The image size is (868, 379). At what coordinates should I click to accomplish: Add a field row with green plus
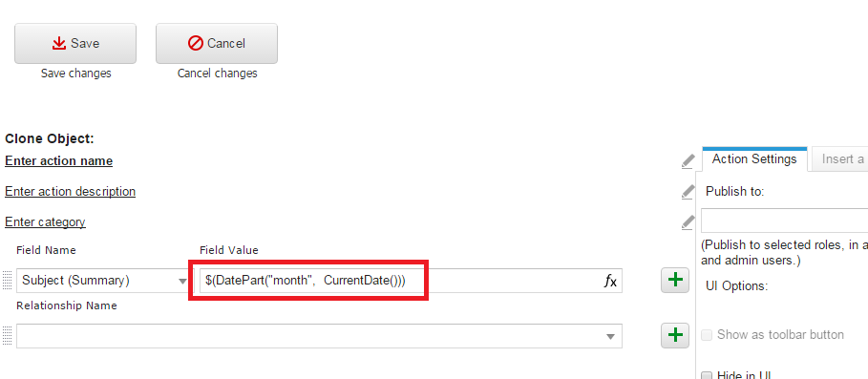point(675,280)
